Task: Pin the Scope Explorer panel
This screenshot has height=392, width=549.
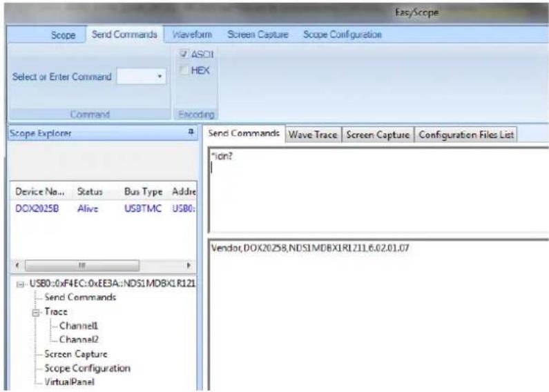Action: [x=191, y=132]
